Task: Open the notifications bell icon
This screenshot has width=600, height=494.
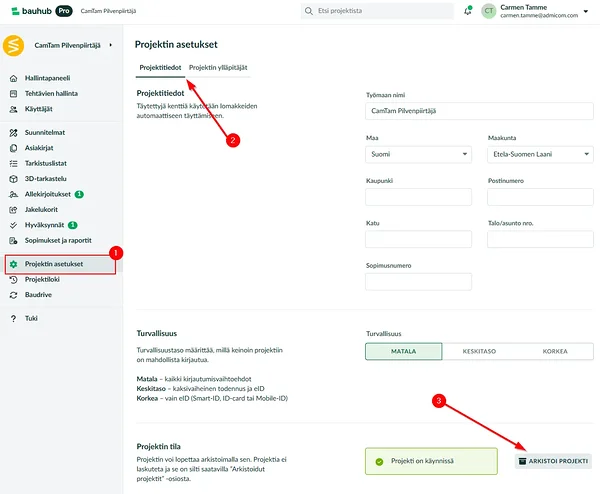Action: point(468,11)
